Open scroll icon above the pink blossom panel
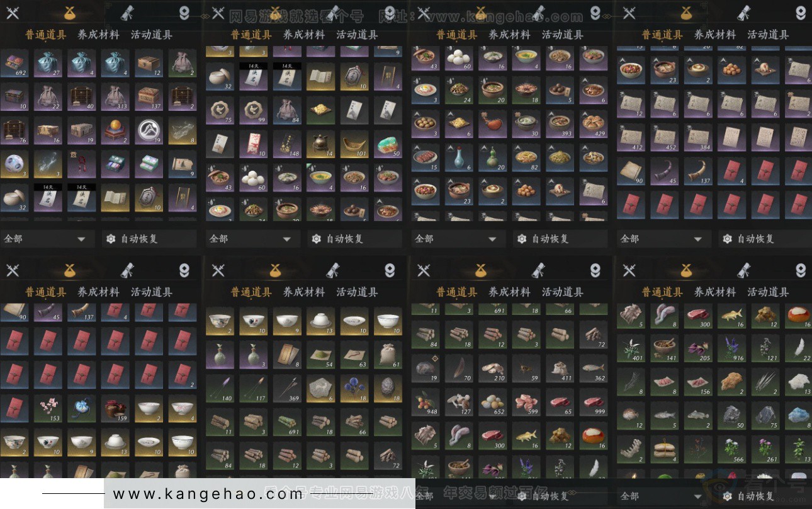The image size is (812, 509). point(128,270)
